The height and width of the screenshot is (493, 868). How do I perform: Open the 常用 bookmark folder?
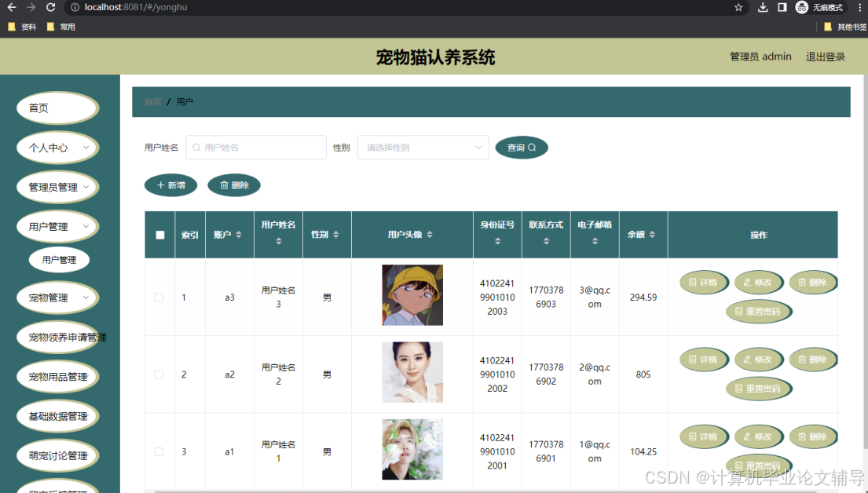tap(61, 27)
